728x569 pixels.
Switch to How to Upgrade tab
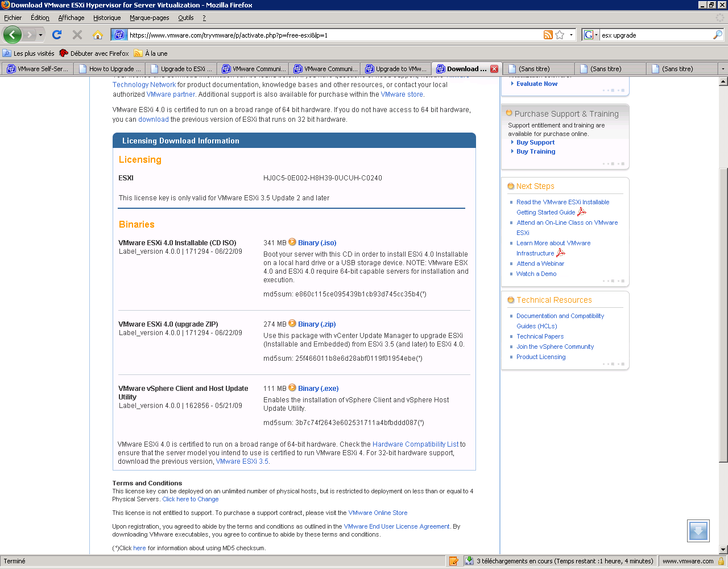[x=109, y=69]
